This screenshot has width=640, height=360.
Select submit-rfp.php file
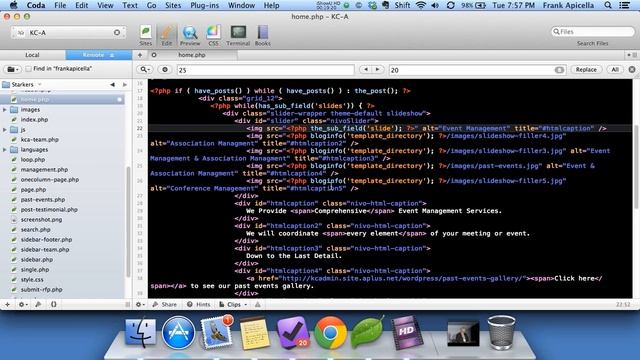click(x=41, y=289)
